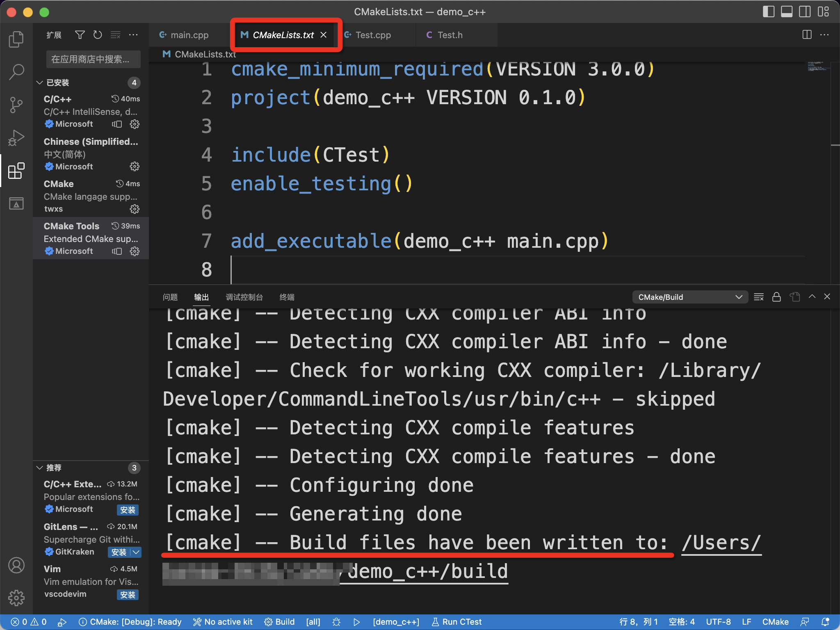Maximize the panel with up chevron

point(812,297)
